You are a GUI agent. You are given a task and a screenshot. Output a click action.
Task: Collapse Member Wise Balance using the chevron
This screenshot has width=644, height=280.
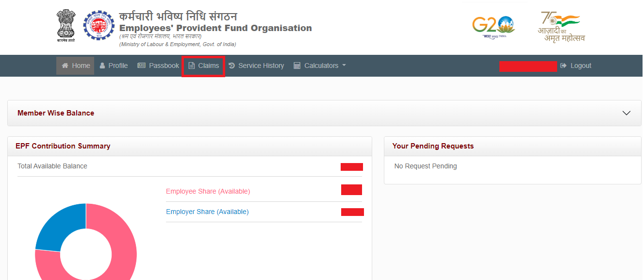click(626, 112)
